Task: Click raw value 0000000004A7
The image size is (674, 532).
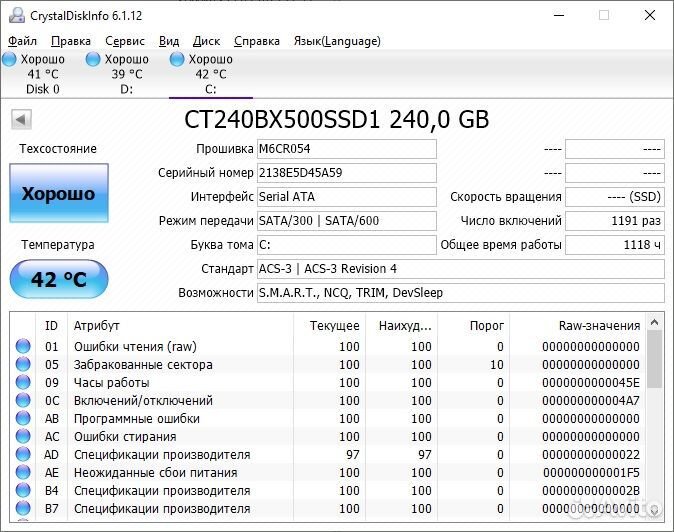Action: (591, 401)
